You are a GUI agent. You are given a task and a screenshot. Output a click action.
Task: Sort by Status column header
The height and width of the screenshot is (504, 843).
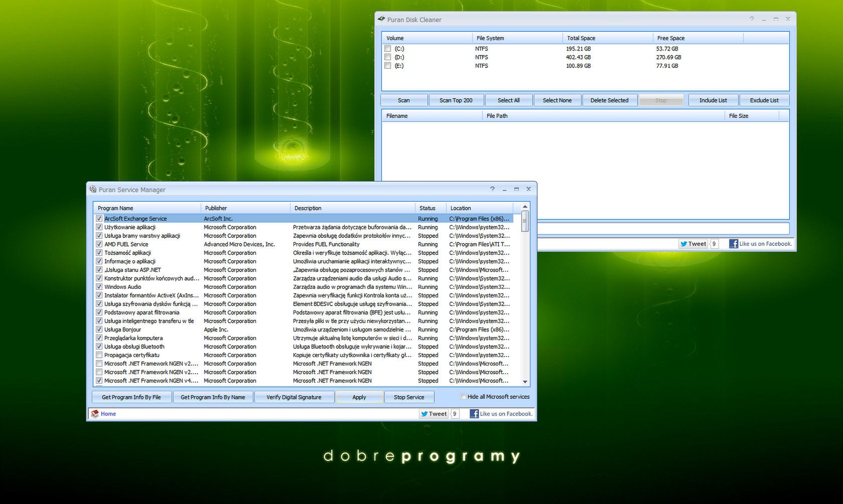point(431,208)
